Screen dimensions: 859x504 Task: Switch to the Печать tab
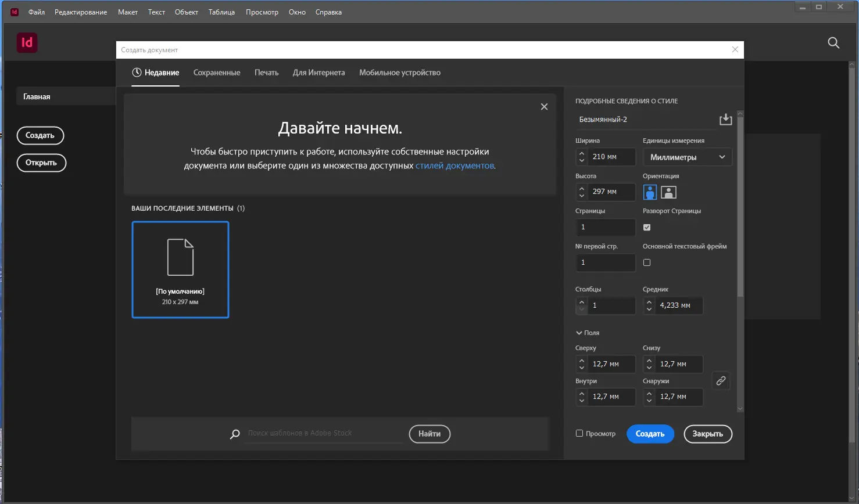(x=267, y=73)
